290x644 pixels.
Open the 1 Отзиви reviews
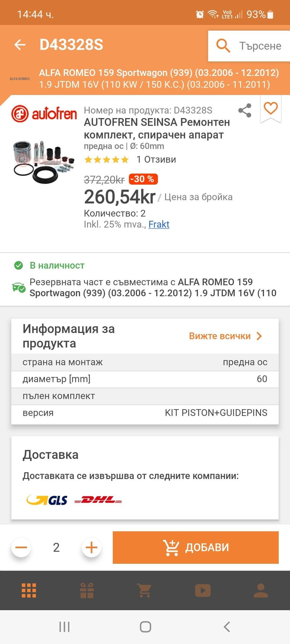pos(156,159)
